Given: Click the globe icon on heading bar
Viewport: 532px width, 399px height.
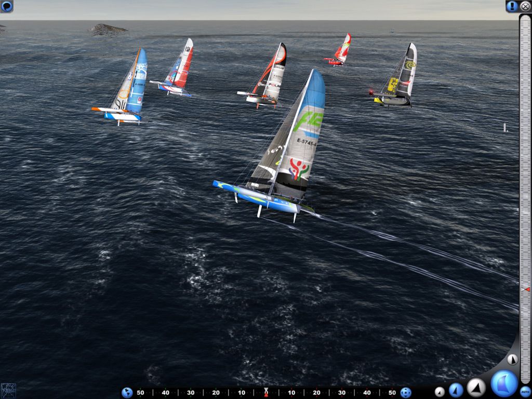Looking at the screenshot, I should 127,393.
